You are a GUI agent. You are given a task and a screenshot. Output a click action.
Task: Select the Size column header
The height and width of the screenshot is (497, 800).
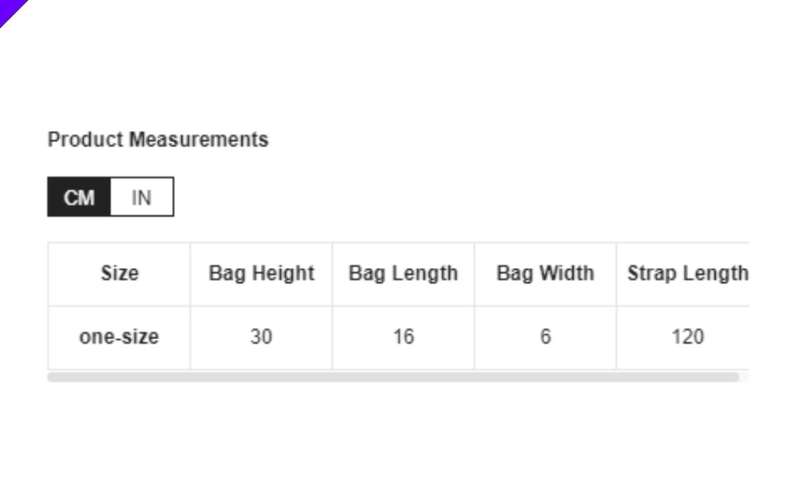119,274
